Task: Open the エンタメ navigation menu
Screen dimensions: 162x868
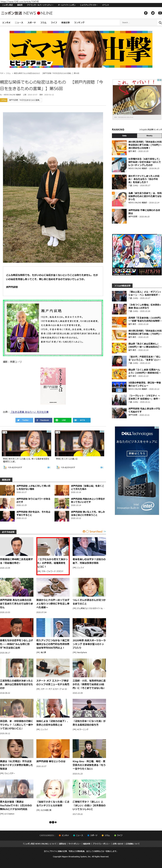Action: pyautogui.click(x=6, y=23)
